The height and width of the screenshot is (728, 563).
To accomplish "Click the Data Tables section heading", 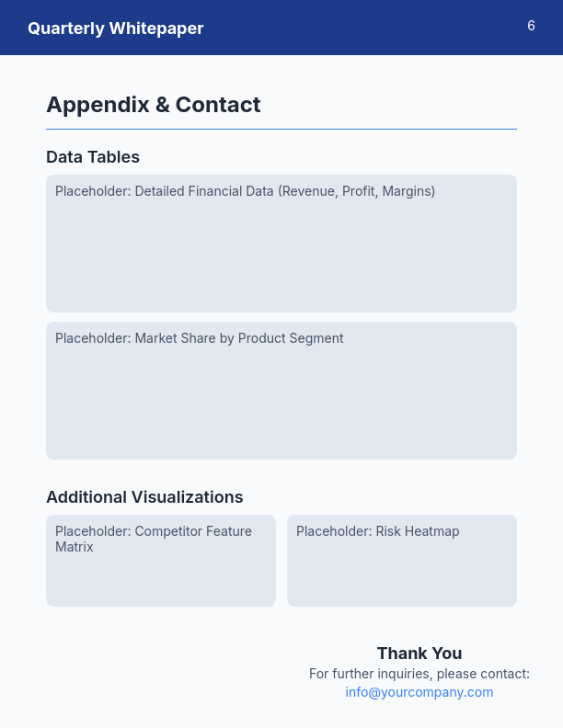I will (93, 157).
